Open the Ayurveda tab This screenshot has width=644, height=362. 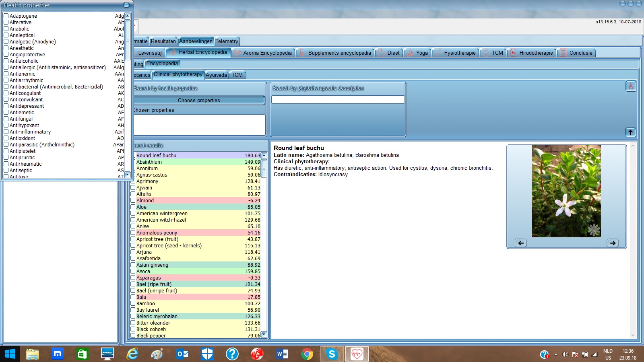click(x=216, y=75)
